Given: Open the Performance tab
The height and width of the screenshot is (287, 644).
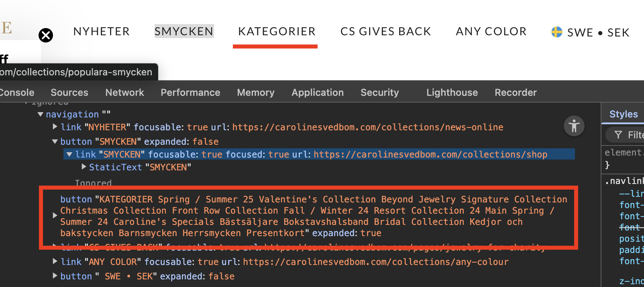Looking at the screenshot, I should tap(190, 93).
